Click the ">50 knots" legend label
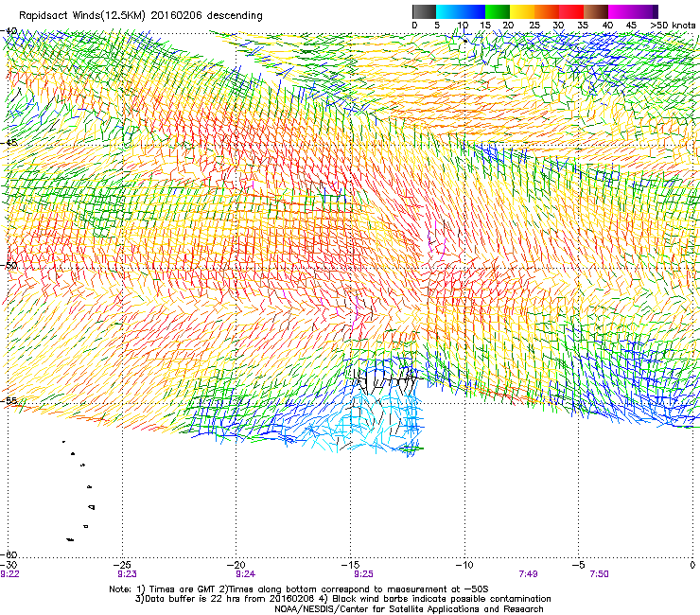 pyautogui.click(x=673, y=26)
